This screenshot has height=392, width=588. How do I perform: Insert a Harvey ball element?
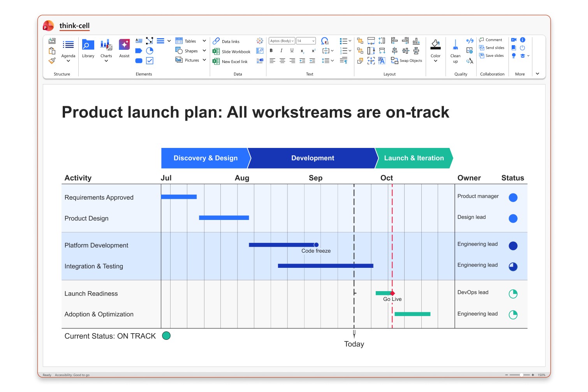[150, 51]
